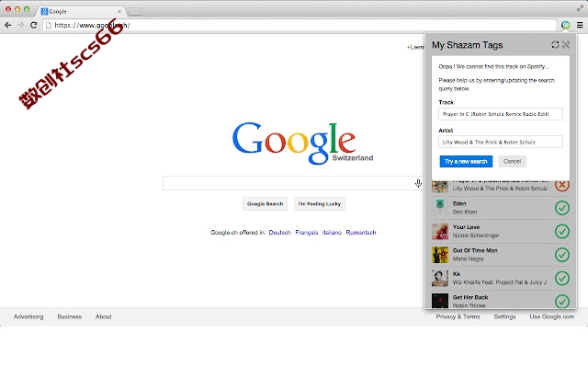Click the address bar URL
Screen dimensions: 588x368
[92, 25]
